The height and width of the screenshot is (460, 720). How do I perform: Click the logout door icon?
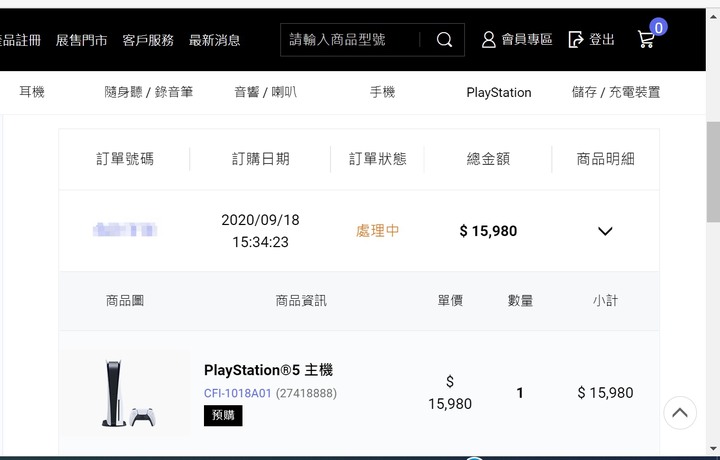click(x=575, y=40)
